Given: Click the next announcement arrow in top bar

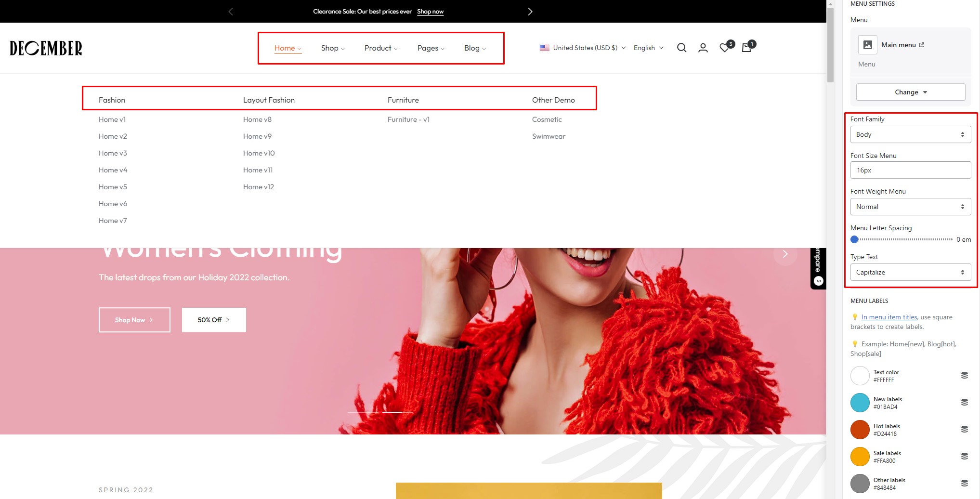Looking at the screenshot, I should (x=530, y=12).
